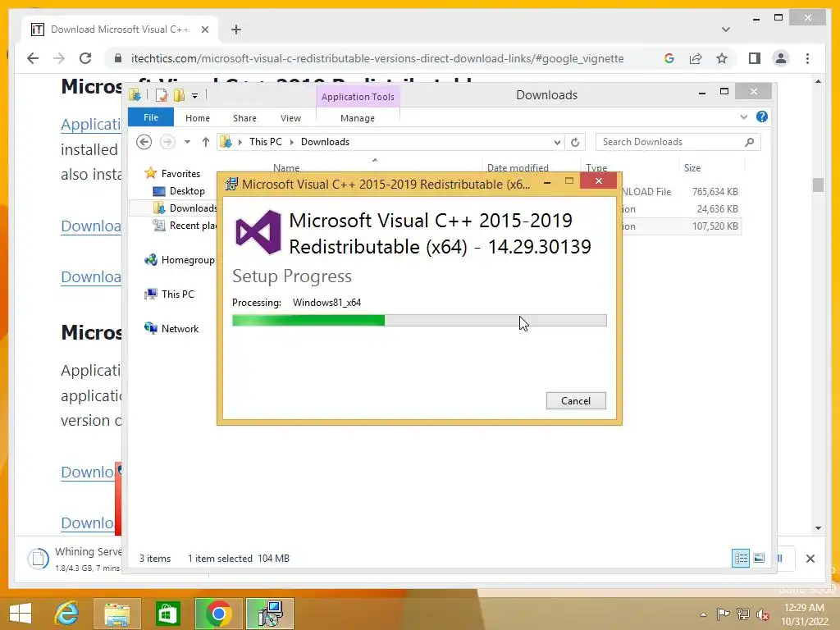The height and width of the screenshot is (630, 840).
Task: Click the search magnifier icon in Explorer
Action: [750, 142]
